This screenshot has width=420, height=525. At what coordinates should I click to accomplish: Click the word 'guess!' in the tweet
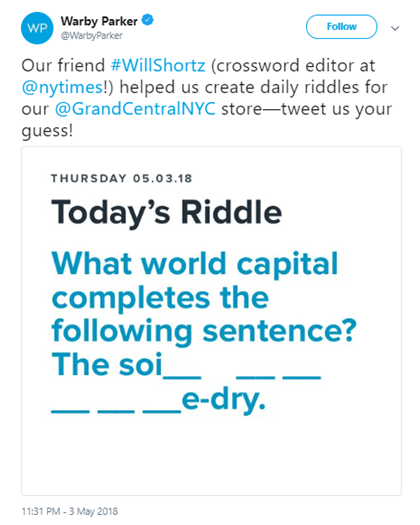[x=47, y=131]
